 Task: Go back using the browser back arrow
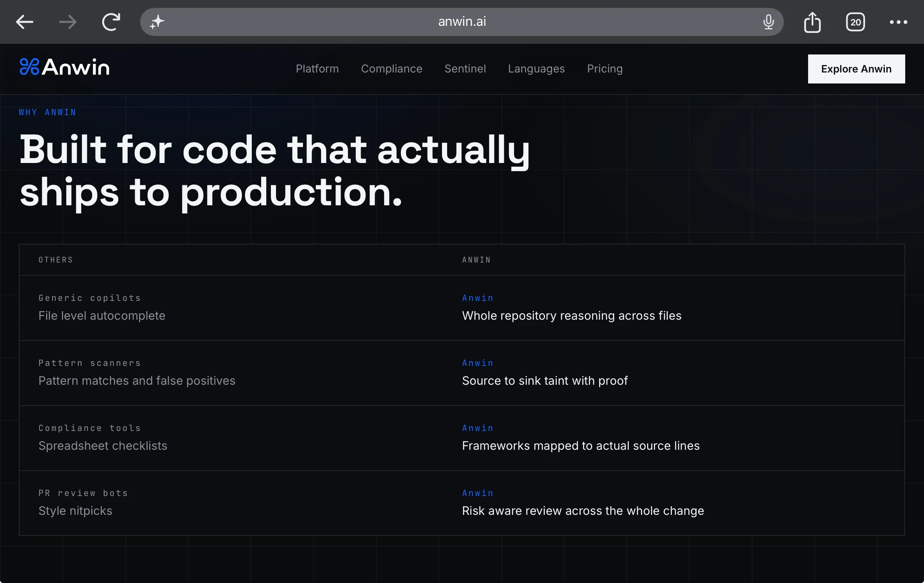coord(25,22)
